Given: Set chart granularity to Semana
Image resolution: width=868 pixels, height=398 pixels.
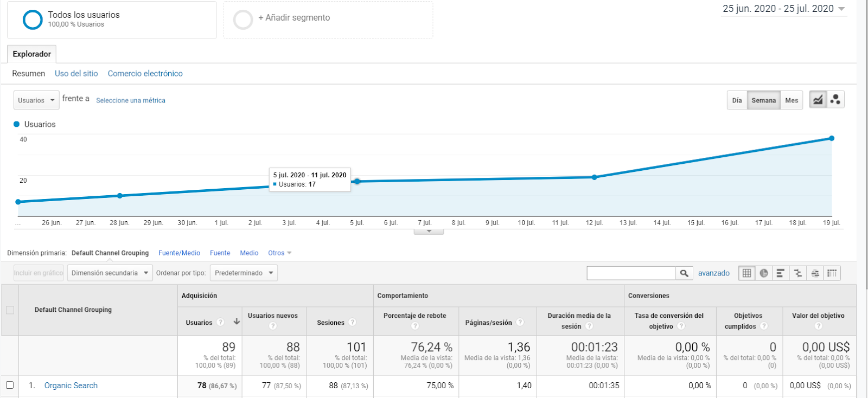Looking at the screenshot, I should (764, 100).
